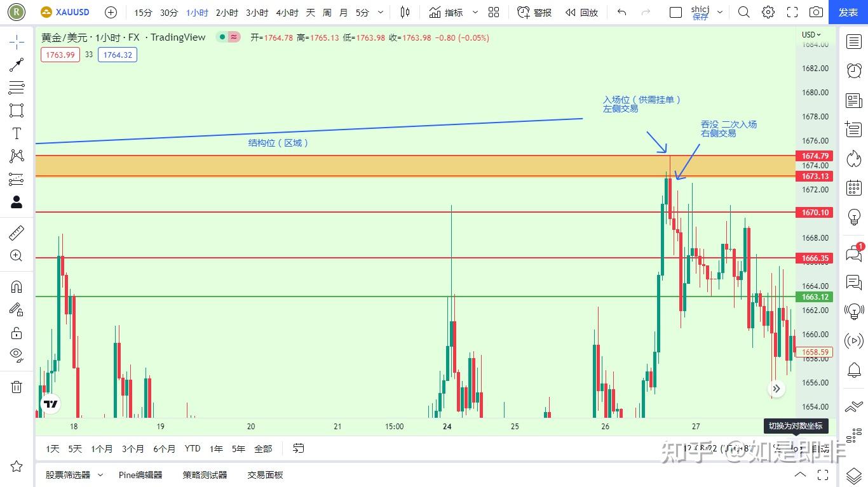Open the go-to-date calendar icon
The image size is (868, 487).
(x=298, y=449)
